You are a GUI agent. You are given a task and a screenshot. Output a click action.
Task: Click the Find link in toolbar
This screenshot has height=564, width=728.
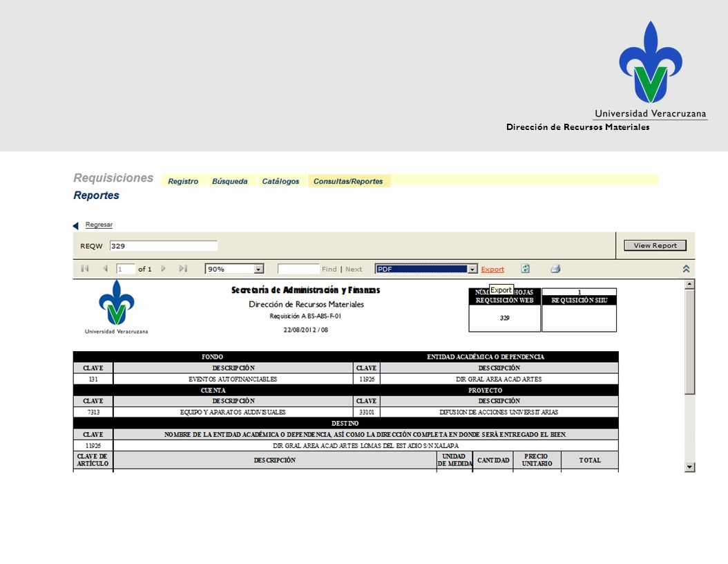coord(329,269)
